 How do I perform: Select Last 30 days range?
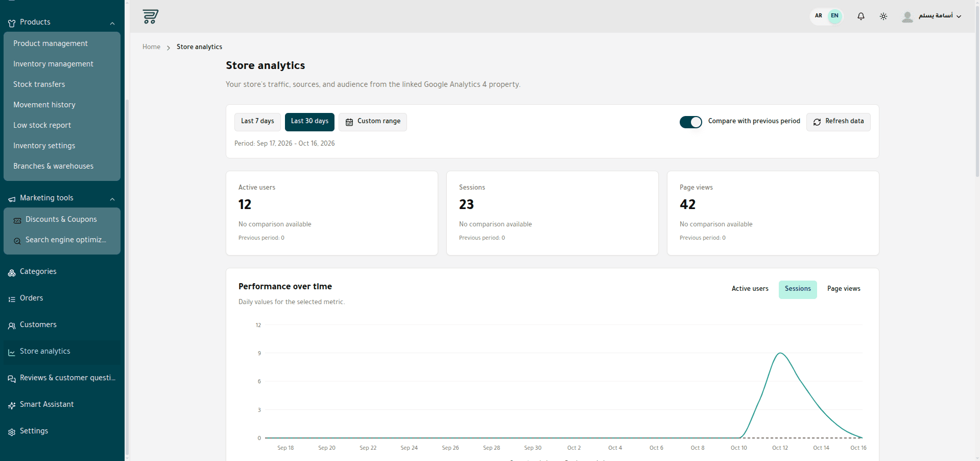tap(309, 122)
